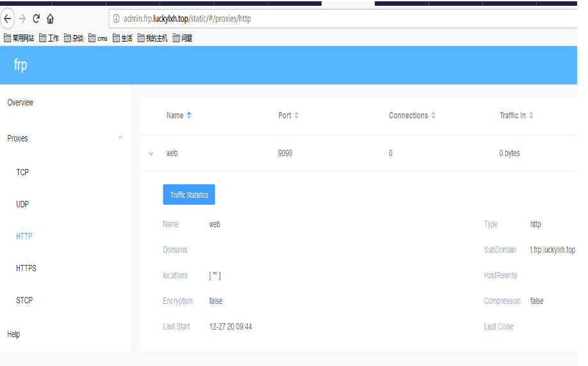Click the Domains detail label
The width and height of the screenshot is (588, 366).
(x=175, y=250)
